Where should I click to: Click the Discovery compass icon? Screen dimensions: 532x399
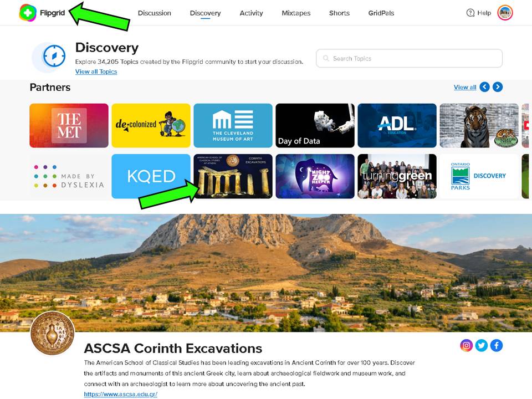pos(54,56)
